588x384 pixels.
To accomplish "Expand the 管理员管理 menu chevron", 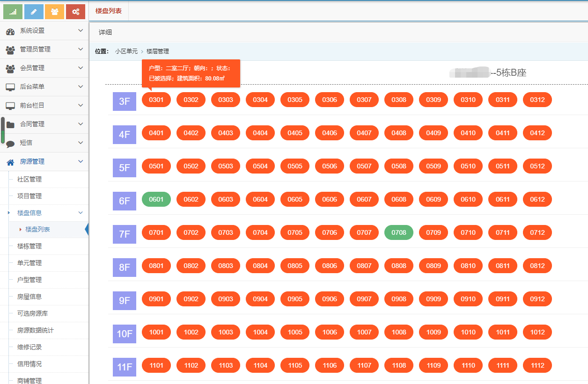I will coord(81,49).
